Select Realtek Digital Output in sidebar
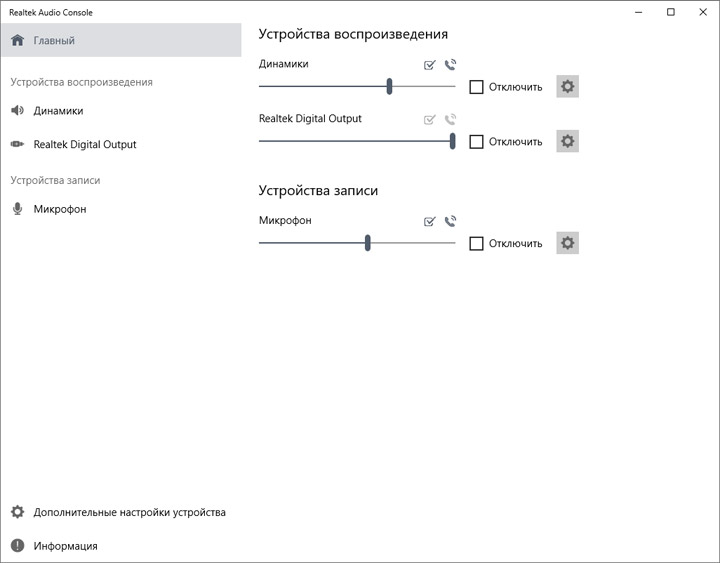The width and height of the screenshot is (720, 563). pyautogui.click(x=84, y=145)
